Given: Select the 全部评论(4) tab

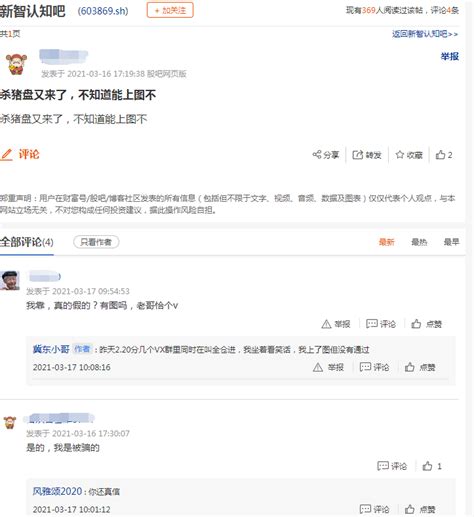Looking at the screenshot, I should click(x=27, y=242).
